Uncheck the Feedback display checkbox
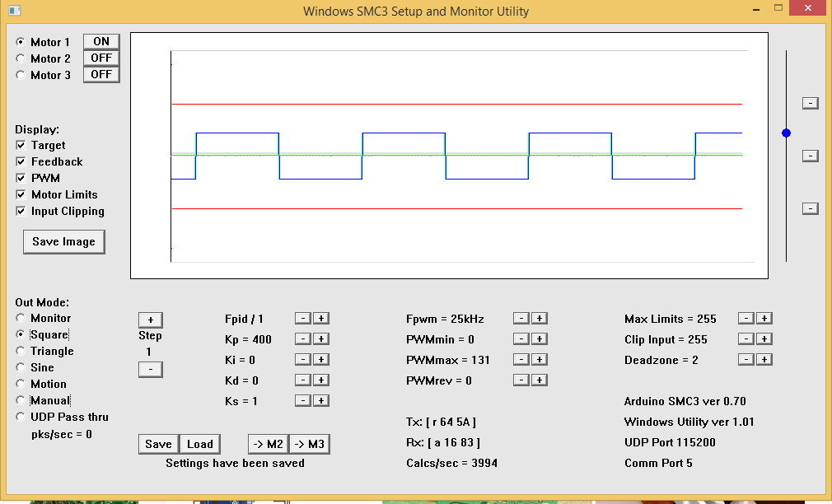832x504 pixels. click(x=21, y=162)
